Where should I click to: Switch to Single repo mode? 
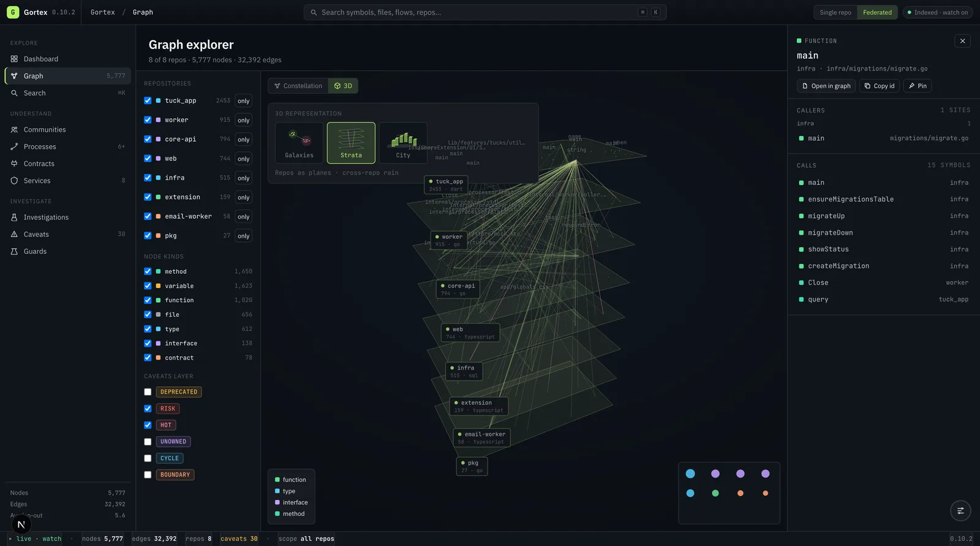pos(835,12)
